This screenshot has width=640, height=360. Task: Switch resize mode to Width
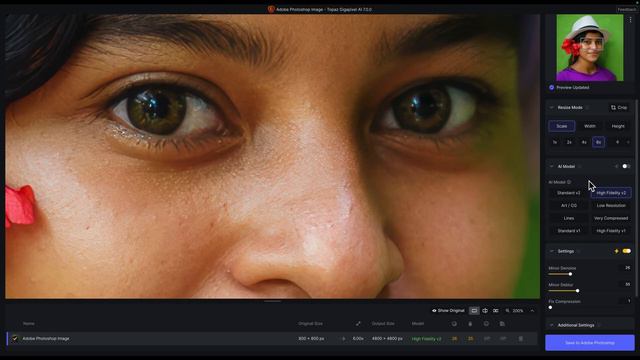click(590, 126)
